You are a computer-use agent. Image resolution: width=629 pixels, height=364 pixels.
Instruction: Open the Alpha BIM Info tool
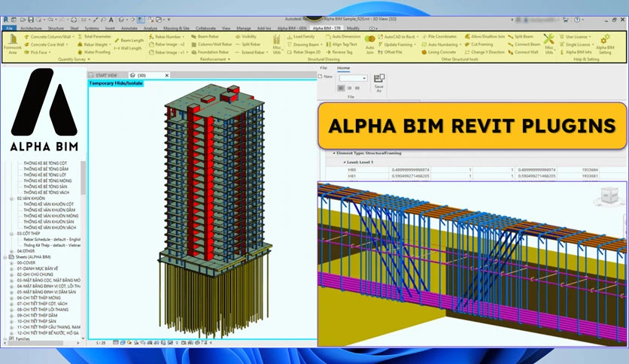point(576,52)
